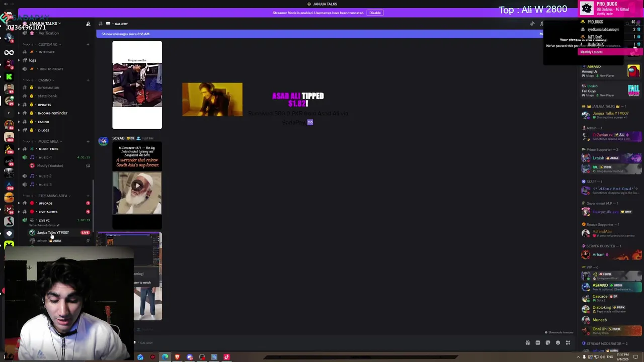Open the Fall Guys activity card

pos(611,90)
